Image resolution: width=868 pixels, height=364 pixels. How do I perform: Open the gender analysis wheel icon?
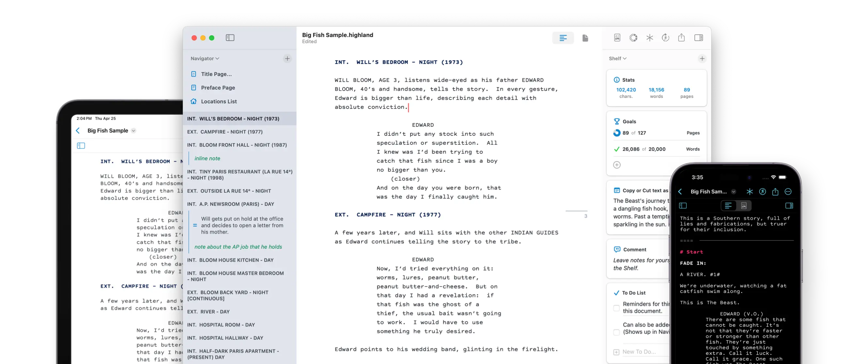pyautogui.click(x=633, y=38)
